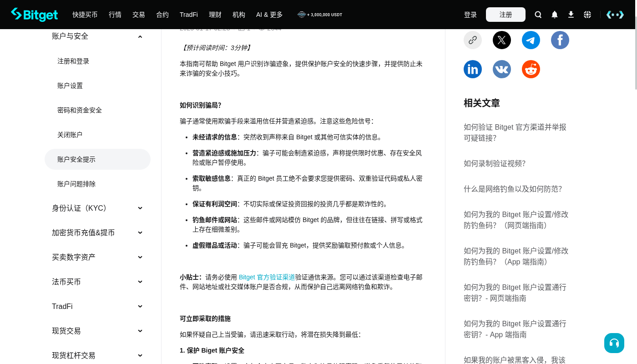Screen dimensions: 637x364
Task: Open the AI & 更多 menu
Action: pos(269,15)
